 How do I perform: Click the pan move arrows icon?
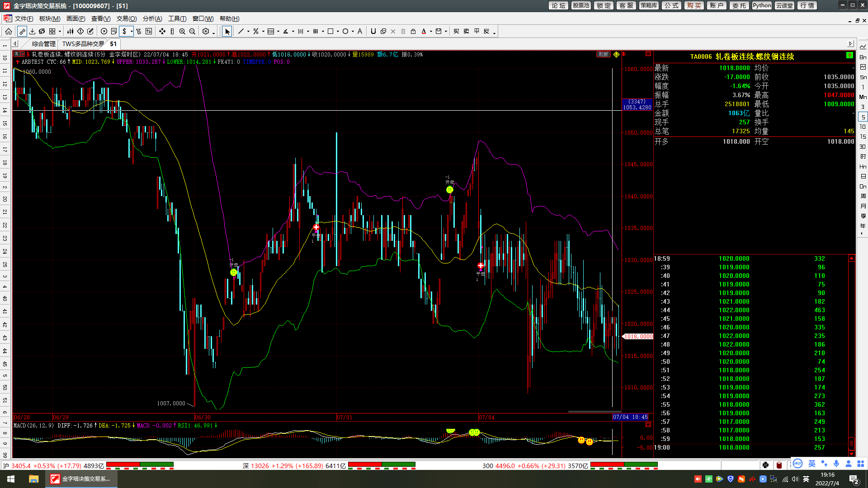pyautogui.click(x=162, y=31)
